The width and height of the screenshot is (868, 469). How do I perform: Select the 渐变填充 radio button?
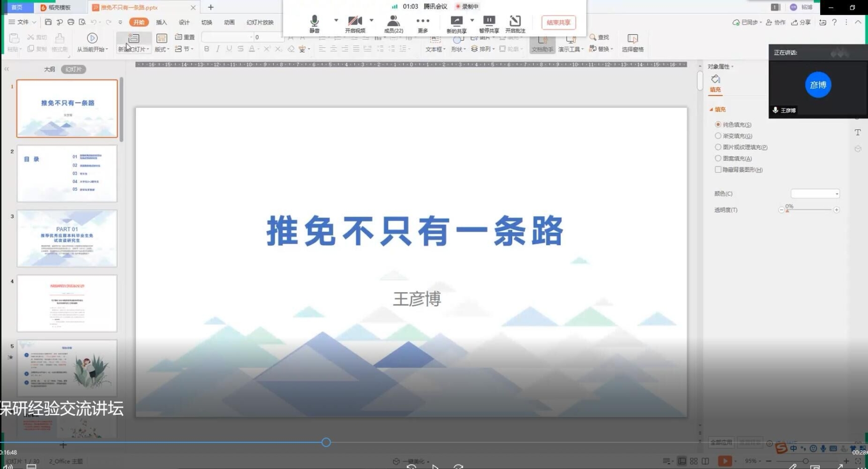(718, 136)
